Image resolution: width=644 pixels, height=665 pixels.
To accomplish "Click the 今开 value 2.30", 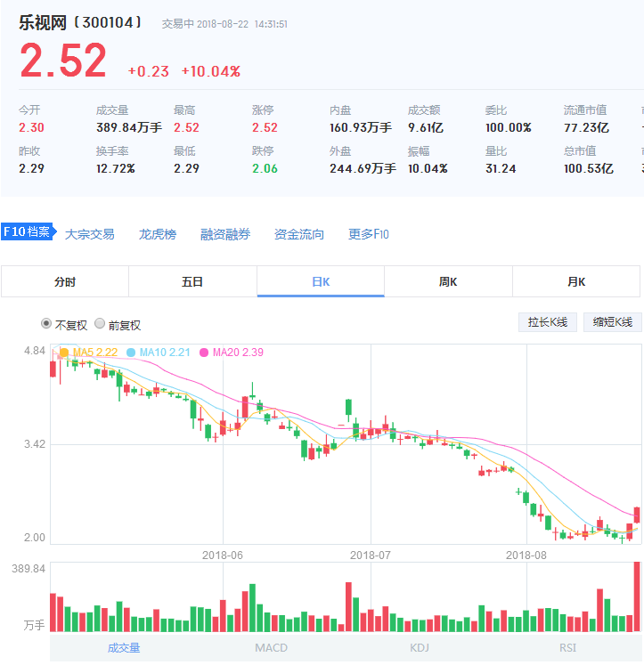I will click(31, 127).
